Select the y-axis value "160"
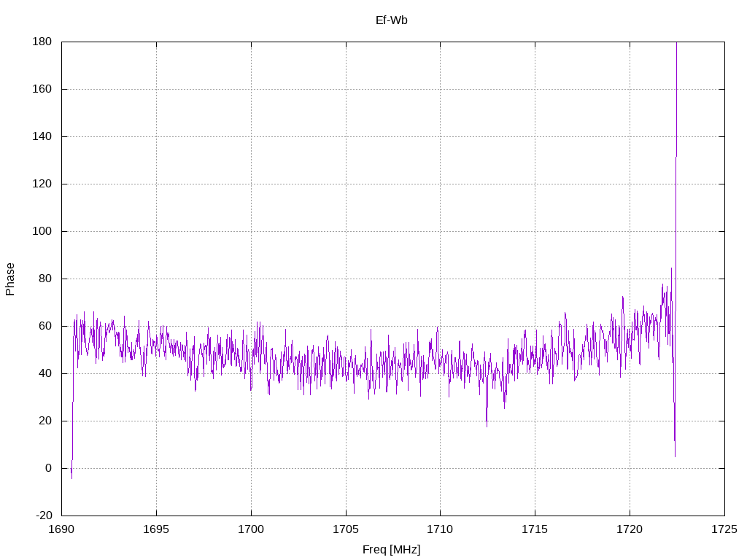The height and width of the screenshot is (560, 747). 42,89
